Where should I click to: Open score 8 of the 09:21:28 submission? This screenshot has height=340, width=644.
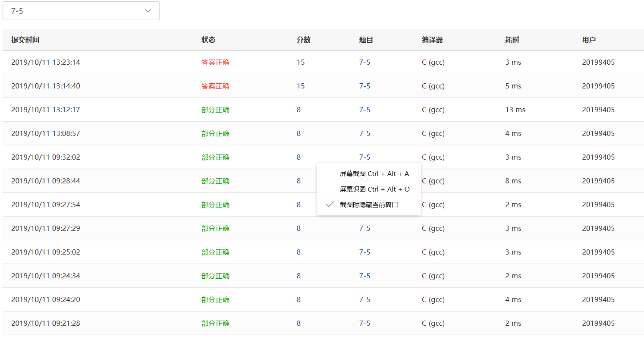pos(298,323)
